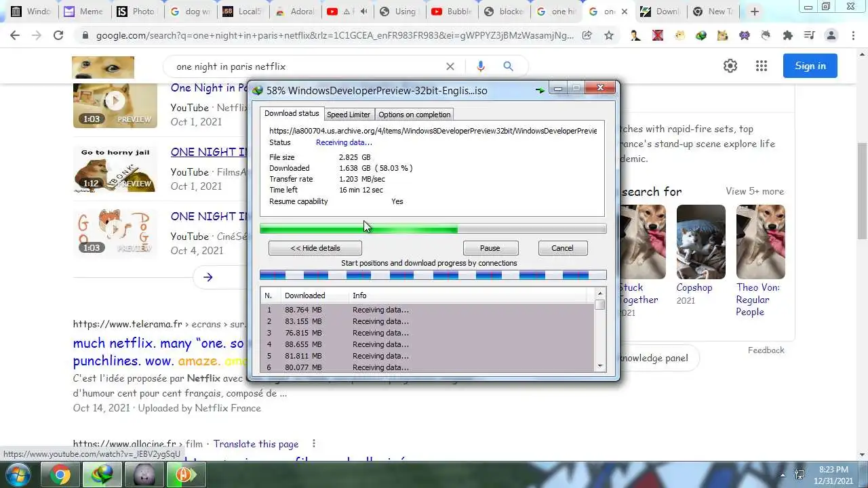868x488 pixels.
Task: Run the search with magnifier icon
Action: point(508,66)
